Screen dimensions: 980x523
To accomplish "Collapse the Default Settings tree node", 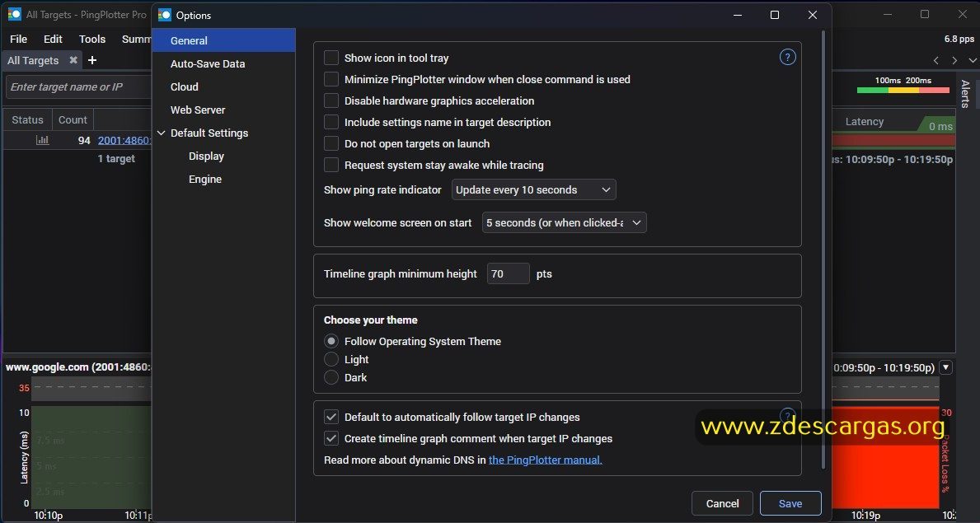I will [x=162, y=133].
